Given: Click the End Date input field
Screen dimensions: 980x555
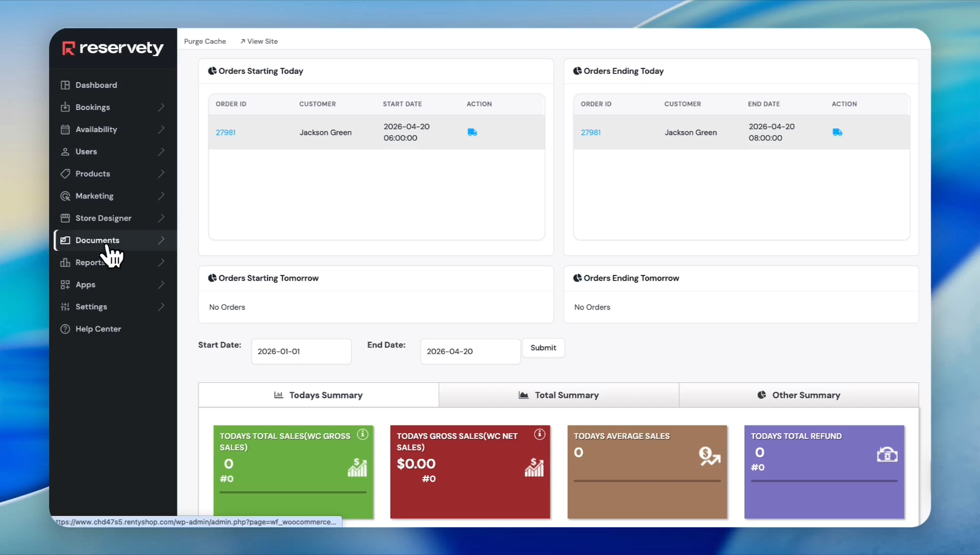Looking at the screenshot, I should 470,351.
